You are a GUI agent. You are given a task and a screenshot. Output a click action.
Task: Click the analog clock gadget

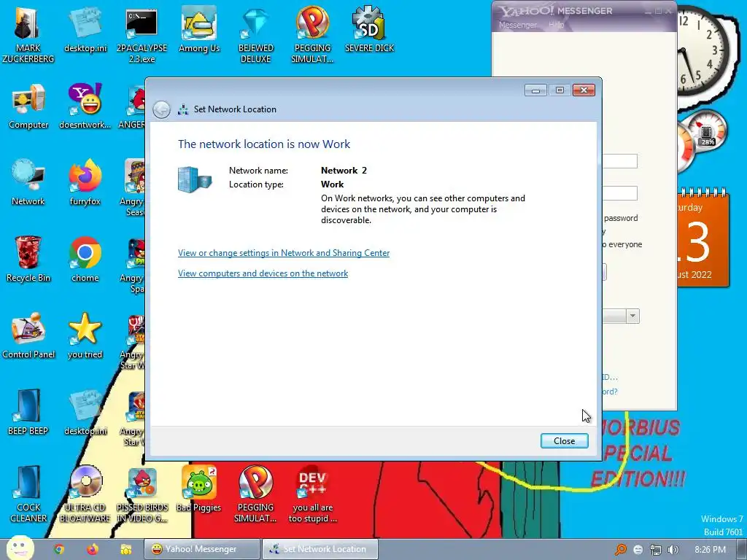tap(703, 52)
